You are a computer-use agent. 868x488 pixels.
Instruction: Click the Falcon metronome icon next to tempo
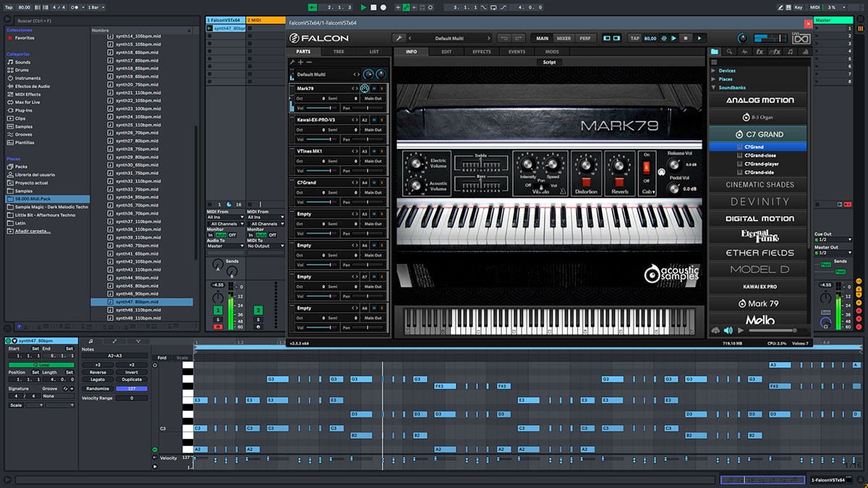pos(663,38)
